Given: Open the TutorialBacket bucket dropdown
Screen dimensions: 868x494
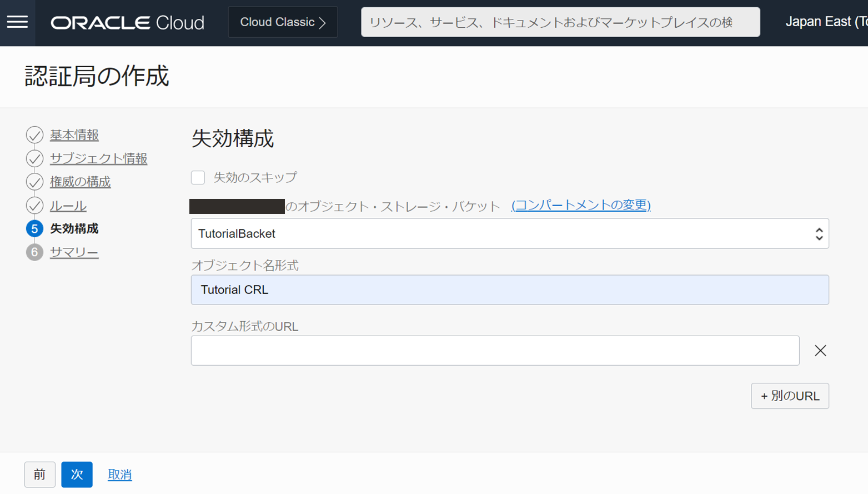Looking at the screenshot, I should [x=509, y=234].
